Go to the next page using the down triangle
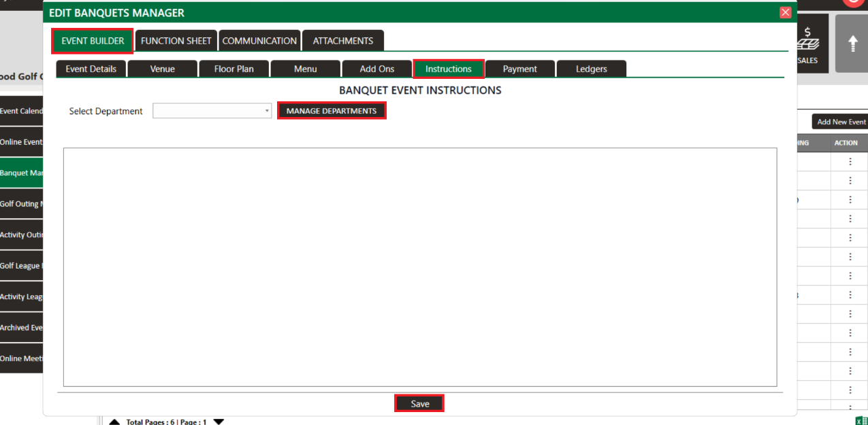The image size is (868, 425). (x=219, y=422)
